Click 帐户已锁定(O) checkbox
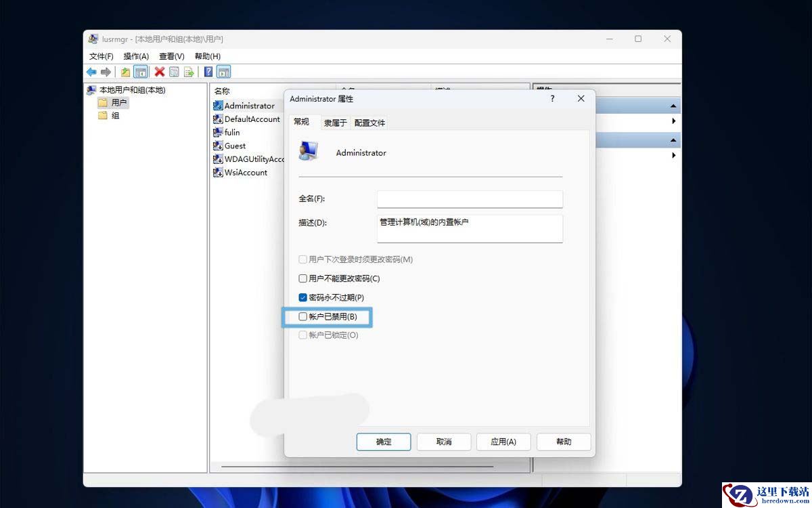 pos(303,335)
